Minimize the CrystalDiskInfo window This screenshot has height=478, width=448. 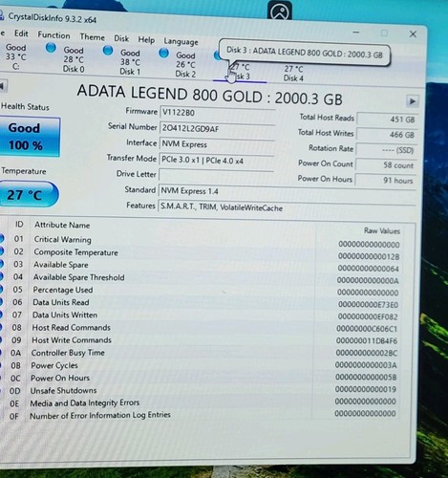pos(356,33)
